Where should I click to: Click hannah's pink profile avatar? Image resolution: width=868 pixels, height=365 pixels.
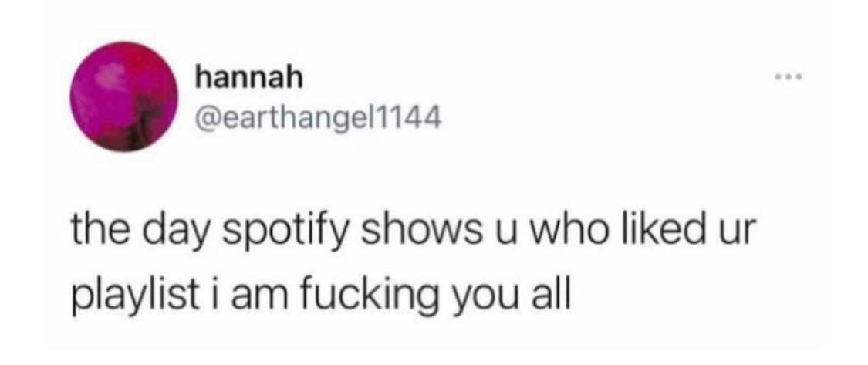[124, 96]
